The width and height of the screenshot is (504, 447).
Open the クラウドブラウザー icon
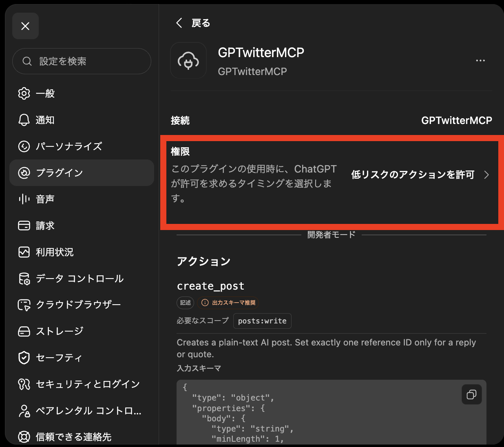click(x=24, y=305)
